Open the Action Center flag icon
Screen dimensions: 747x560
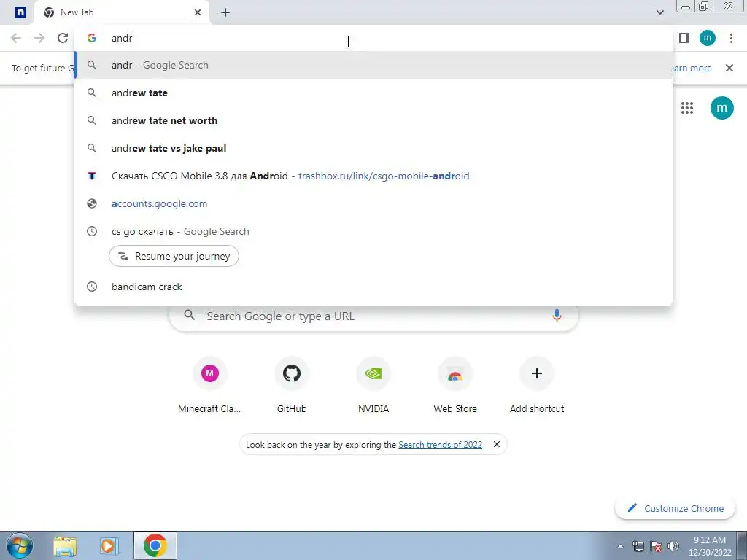(656, 546)
